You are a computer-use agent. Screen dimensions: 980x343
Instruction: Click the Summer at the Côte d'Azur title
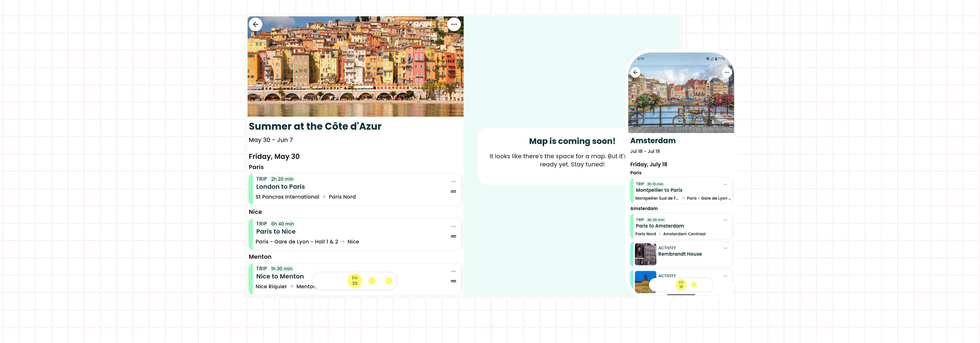pyautogui.click(x=315, y=126)
